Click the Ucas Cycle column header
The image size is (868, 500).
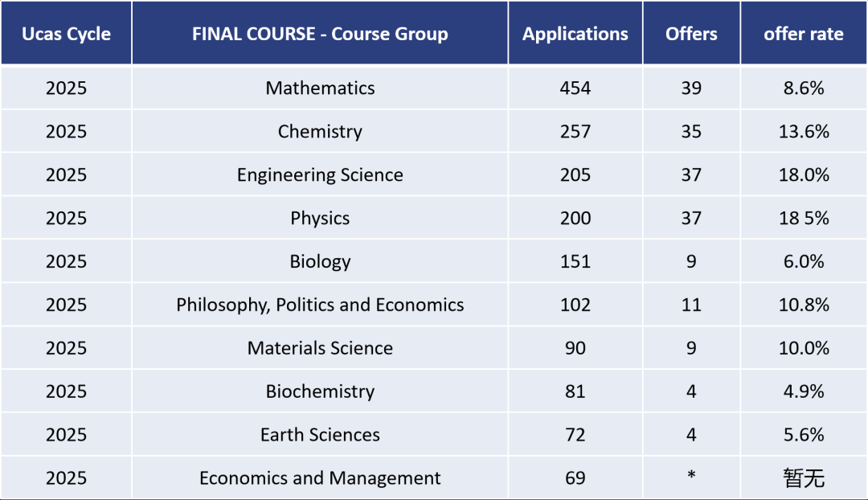pyautogui.click(x=66, y=34)
